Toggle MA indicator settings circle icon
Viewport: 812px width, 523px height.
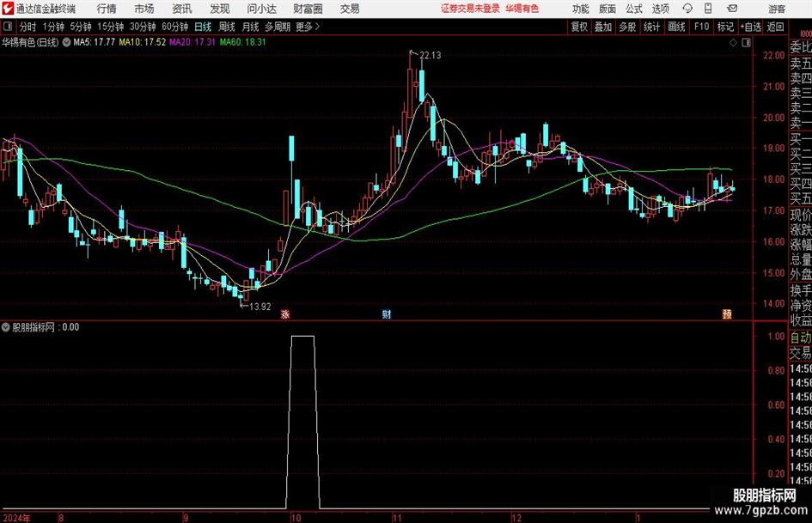(67, 42)
